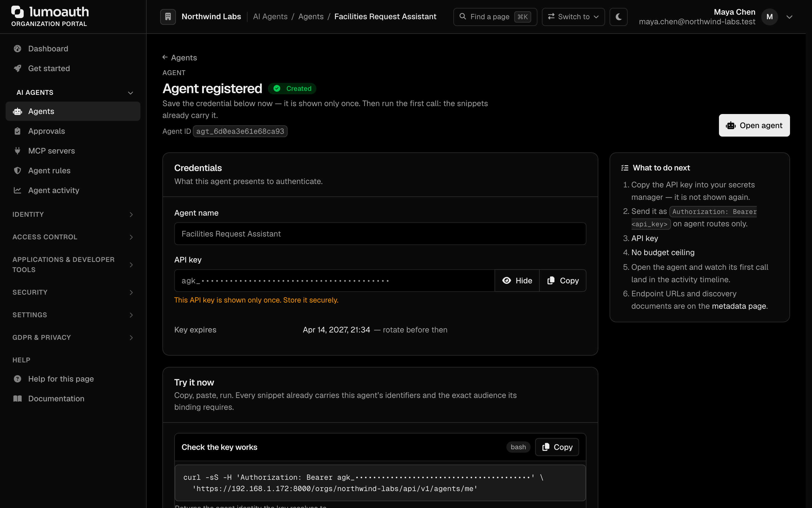
Task: Click the Agent name input field
Action: [x=380, y=234]
